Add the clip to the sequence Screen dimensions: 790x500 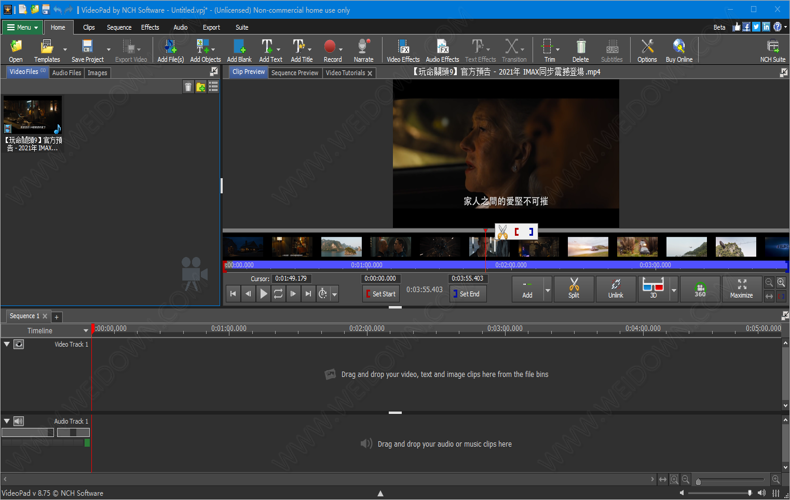[x=527, y=289]
